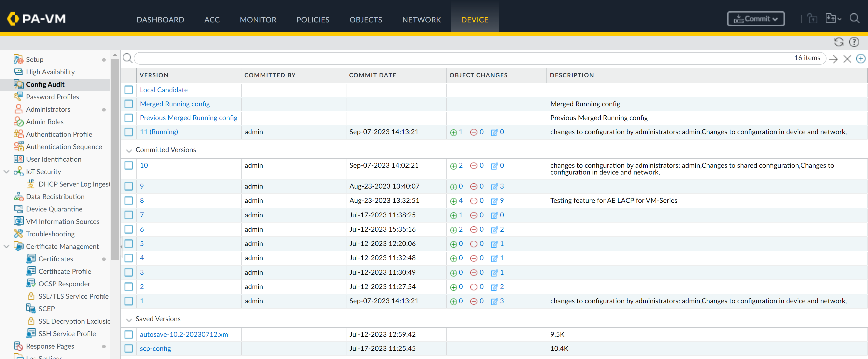
Task: Open the 11 (Running) version link
Action: [x=159, y=132]
